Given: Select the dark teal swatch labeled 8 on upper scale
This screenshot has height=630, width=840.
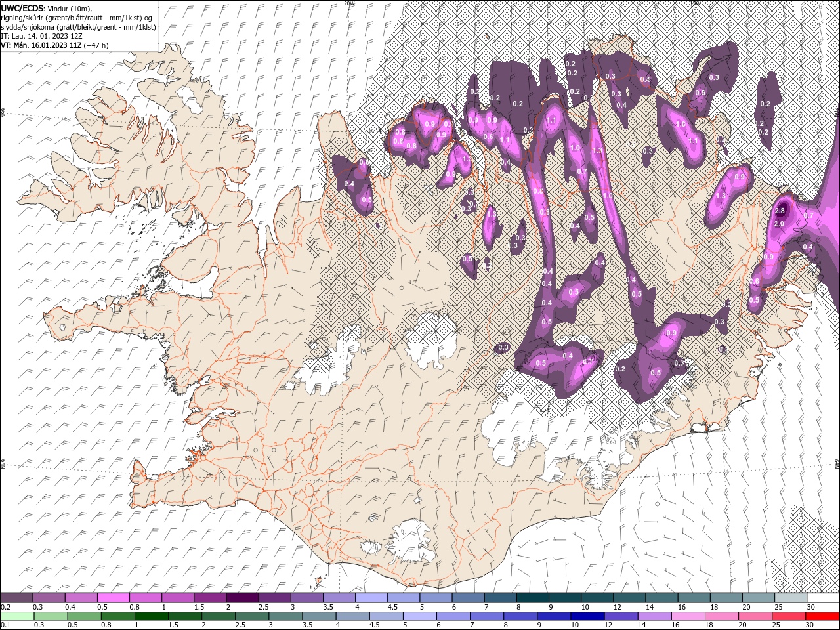Looking at the screenshot, I should pyautogui.click(x=533, y=598).
